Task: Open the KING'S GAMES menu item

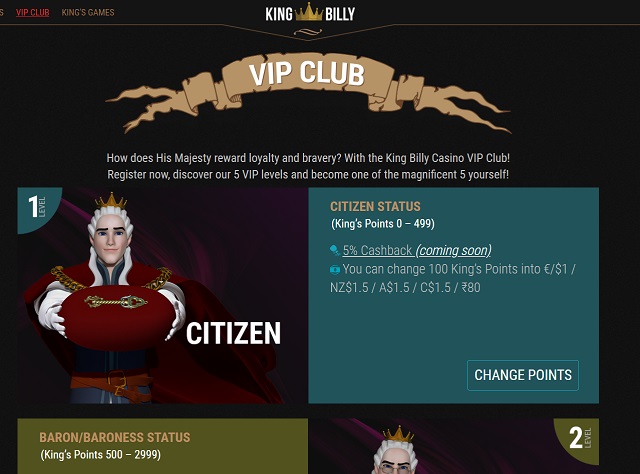Action: point(88,12)
